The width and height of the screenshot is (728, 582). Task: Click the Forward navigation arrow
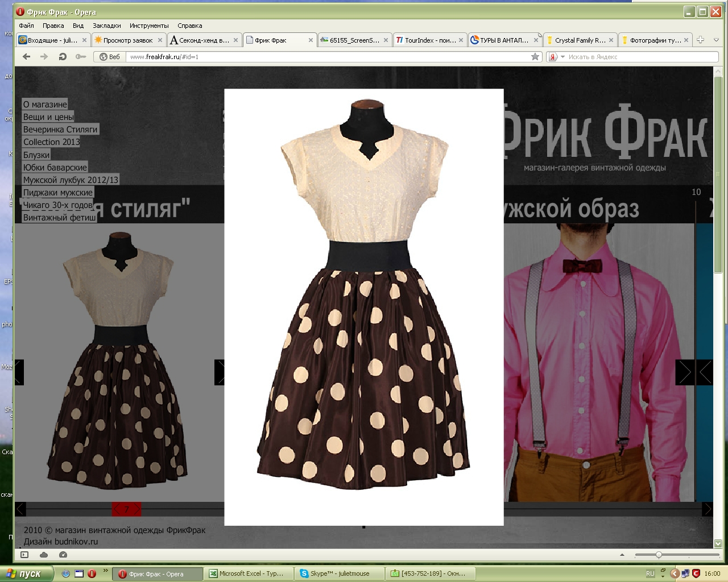point(44,56)
